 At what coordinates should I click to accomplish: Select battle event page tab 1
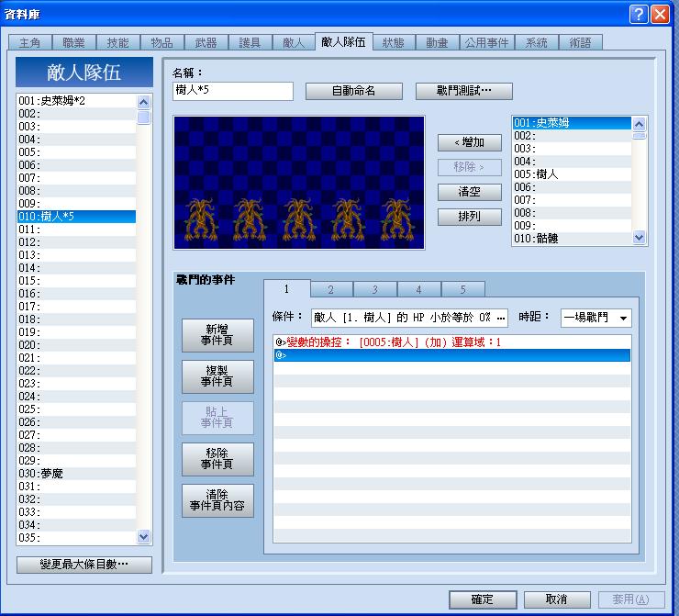286,289
